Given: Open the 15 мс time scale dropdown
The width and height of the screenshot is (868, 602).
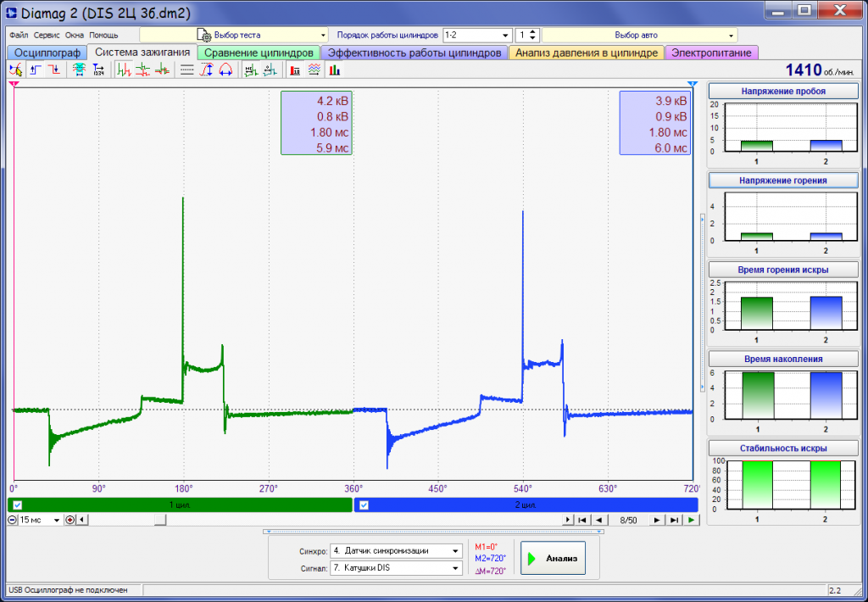Looking at the screenshot, I should (40, 520).
